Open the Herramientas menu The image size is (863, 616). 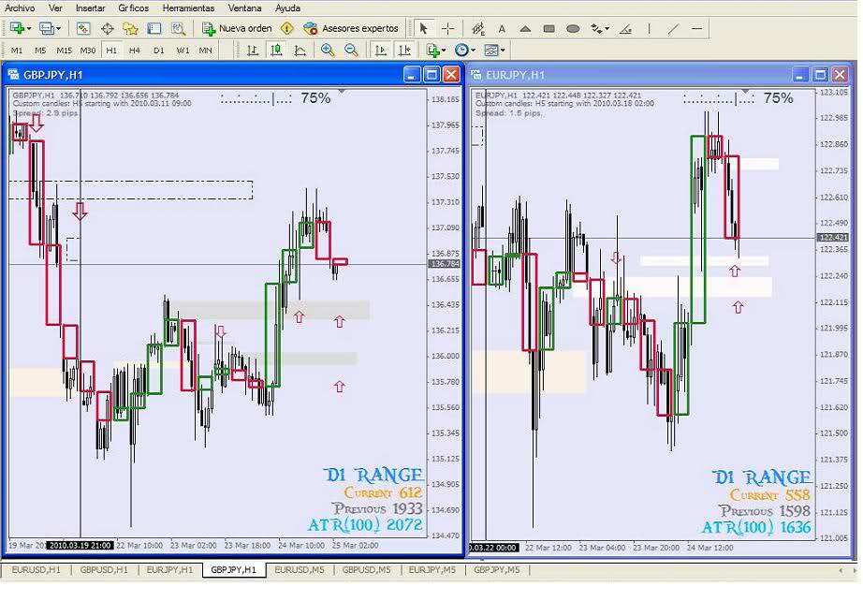188,7
